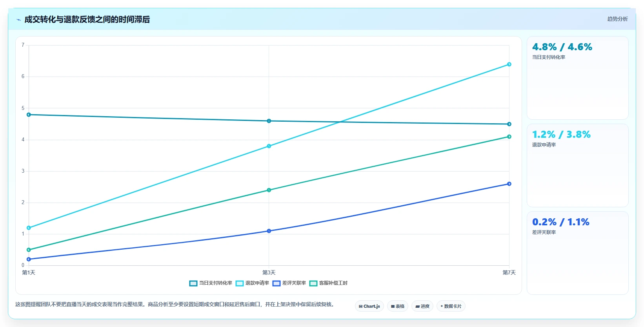Click the 第1天 axis label

(29, 272)
